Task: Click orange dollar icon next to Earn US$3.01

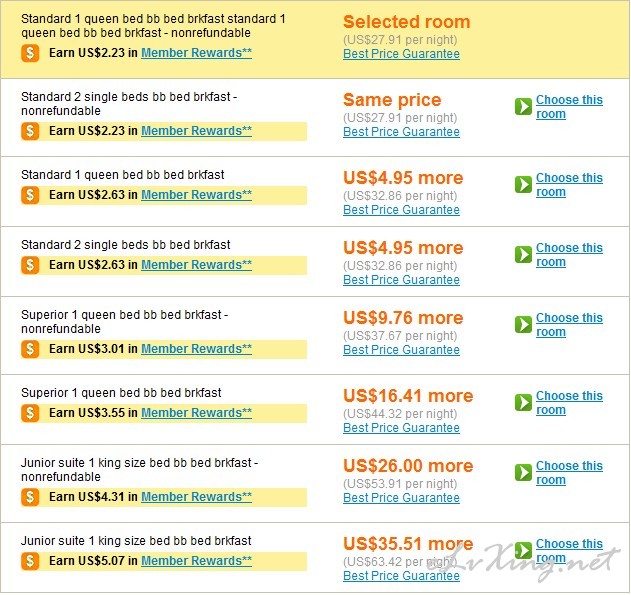Action: (x=30, y=349)
